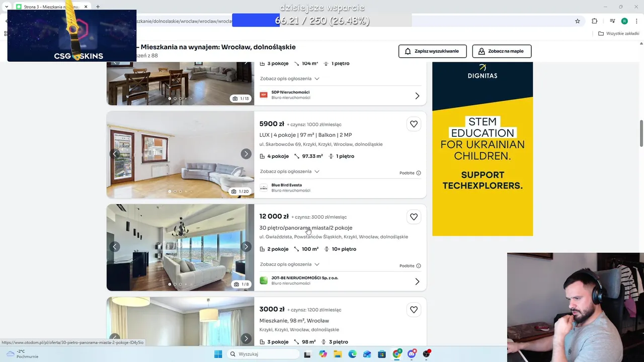Open JOT-BE NIERUCHOMOŚCI Sp. z o.o. name
644x362 pixels.
tap(305, 278)
